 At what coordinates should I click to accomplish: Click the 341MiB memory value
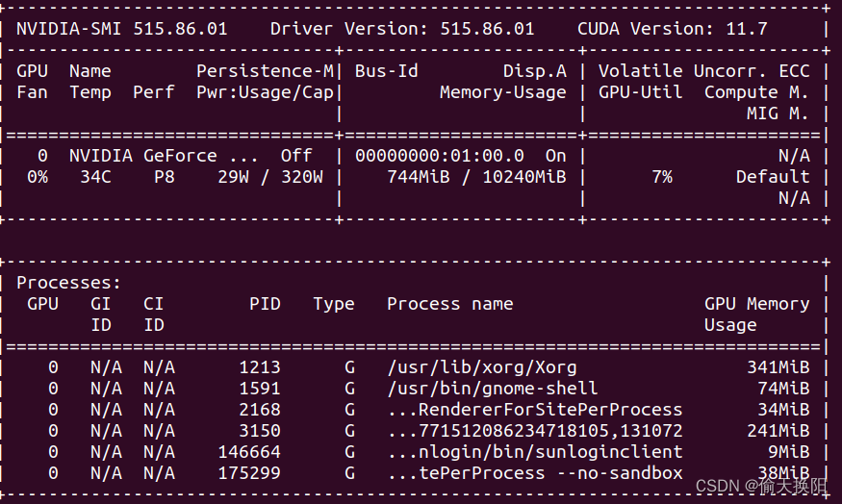(x=778, y=367)
